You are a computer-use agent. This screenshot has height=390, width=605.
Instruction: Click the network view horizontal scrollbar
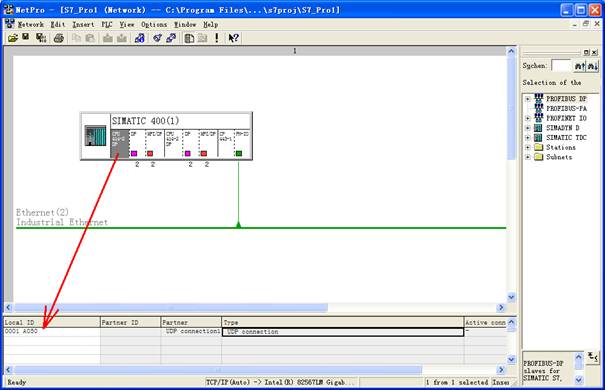point(255,307)
